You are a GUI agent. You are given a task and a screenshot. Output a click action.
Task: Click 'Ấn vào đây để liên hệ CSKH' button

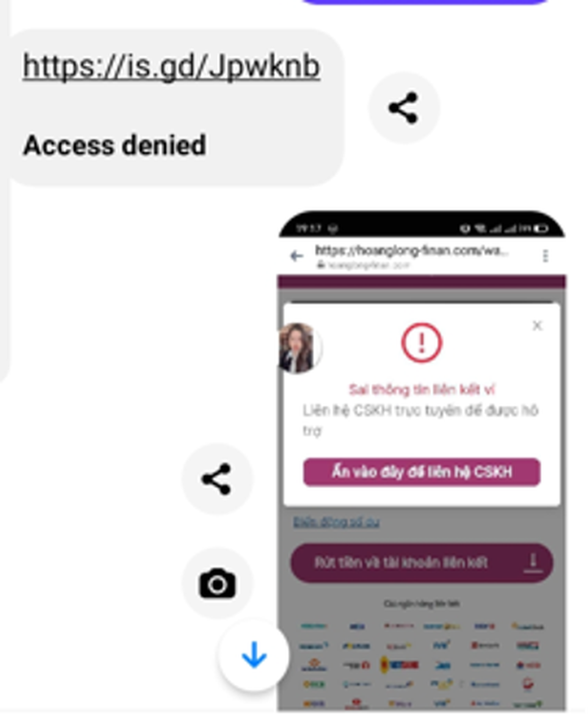(422, 472)
